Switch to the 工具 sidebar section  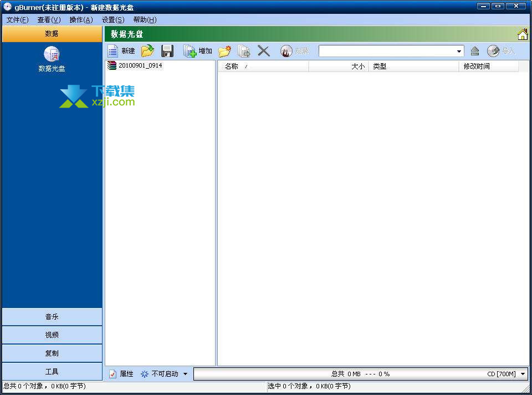(52, 372)
